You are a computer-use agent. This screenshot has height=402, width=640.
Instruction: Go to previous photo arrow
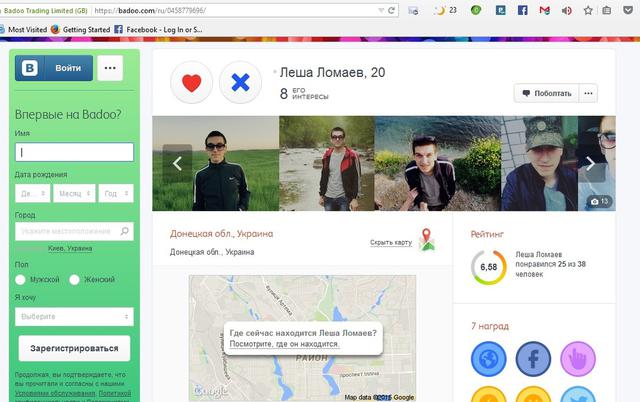click(177, 163)
